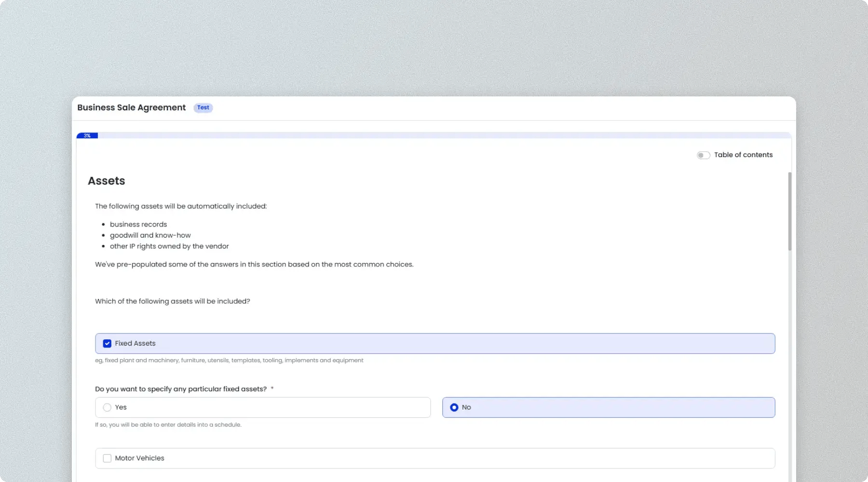Viewport: 868px width, 482px height.
Task: Click the Motor Vehicles label text
Action: [x=139, y=458]
